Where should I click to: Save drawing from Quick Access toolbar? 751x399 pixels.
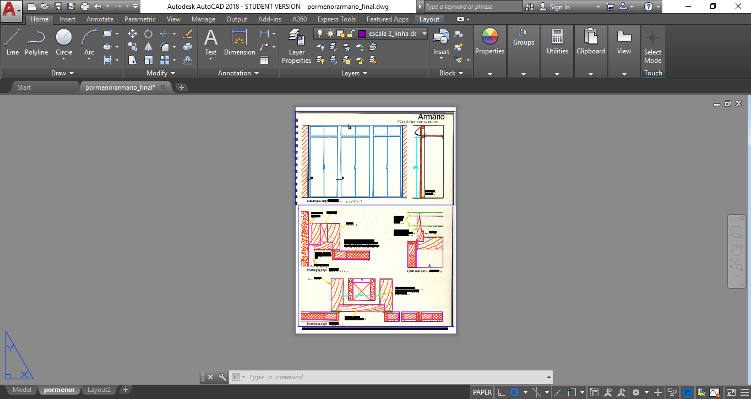58,7
